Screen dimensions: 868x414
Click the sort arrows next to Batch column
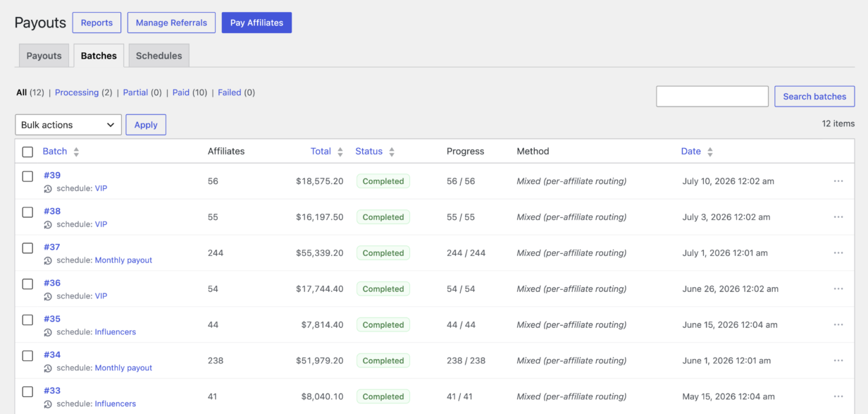pos(76,152)
